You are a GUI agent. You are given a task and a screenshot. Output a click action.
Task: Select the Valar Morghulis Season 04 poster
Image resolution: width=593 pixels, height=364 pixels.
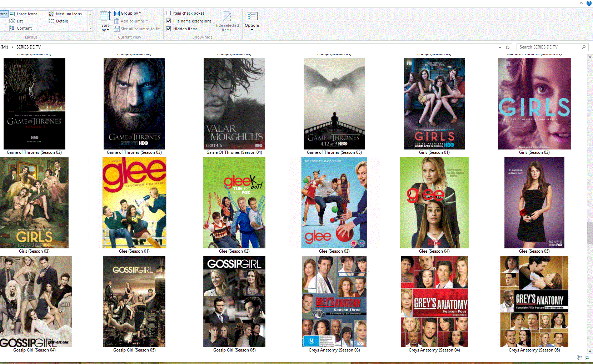click(234, 104)
